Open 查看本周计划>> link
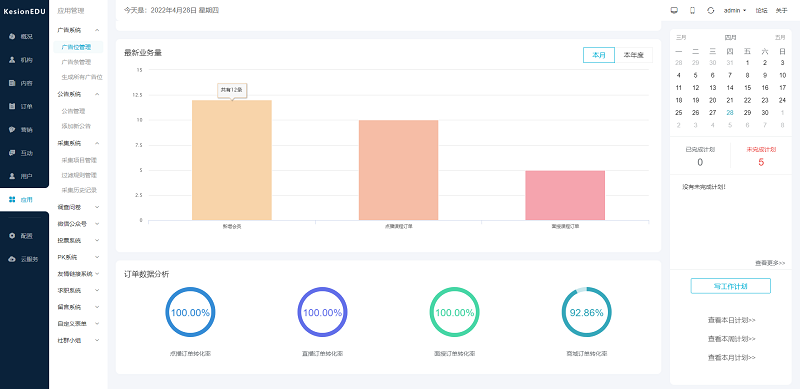This screenshot has height=389, width=800. tap(731, 339)
